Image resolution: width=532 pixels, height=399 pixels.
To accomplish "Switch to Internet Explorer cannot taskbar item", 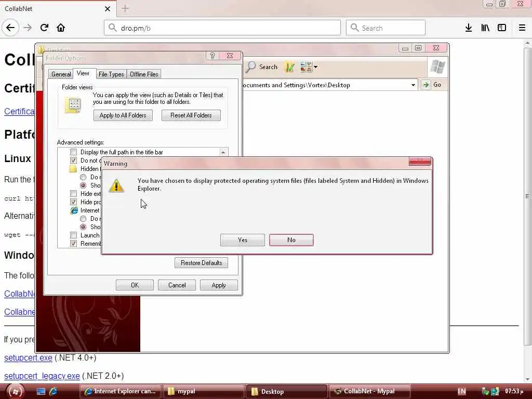I will click(120, 392).
